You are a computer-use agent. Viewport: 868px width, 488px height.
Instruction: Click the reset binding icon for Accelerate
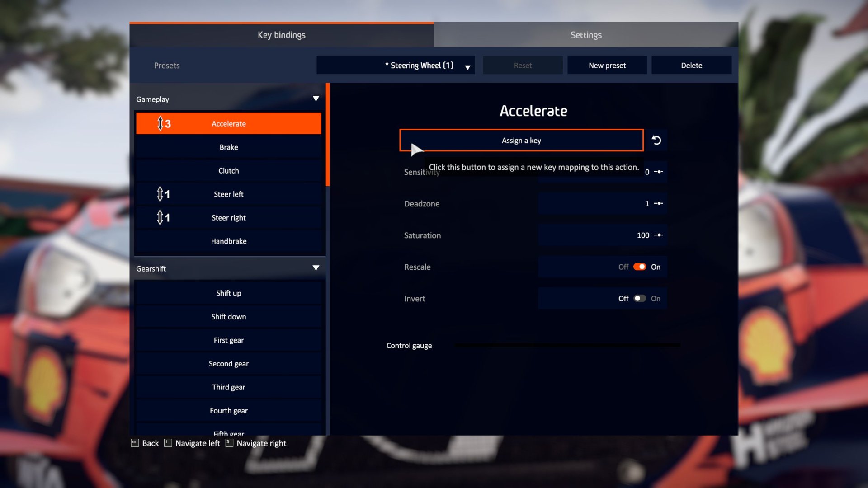click(x=656, y=140)
